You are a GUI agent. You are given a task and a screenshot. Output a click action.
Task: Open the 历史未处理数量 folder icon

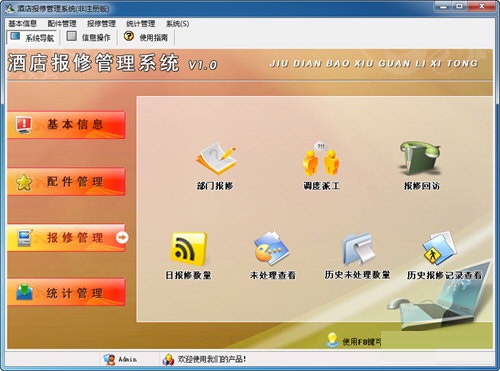358,248
